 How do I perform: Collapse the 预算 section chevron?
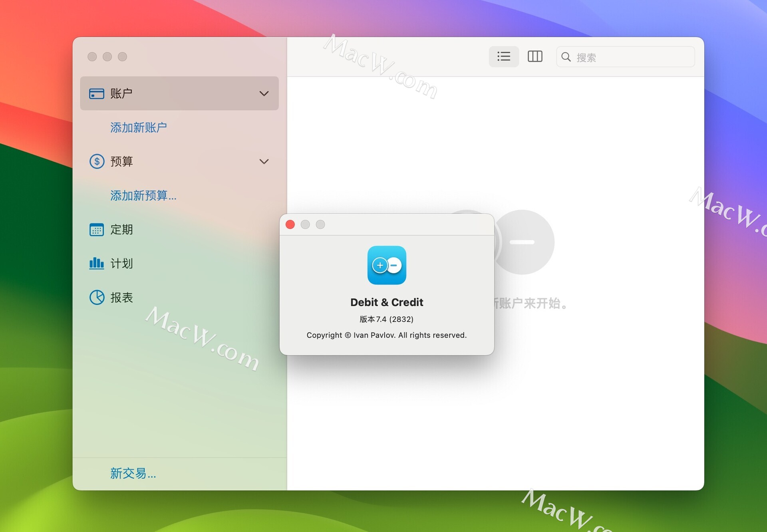pyautogui.click(x=264, y=161)
